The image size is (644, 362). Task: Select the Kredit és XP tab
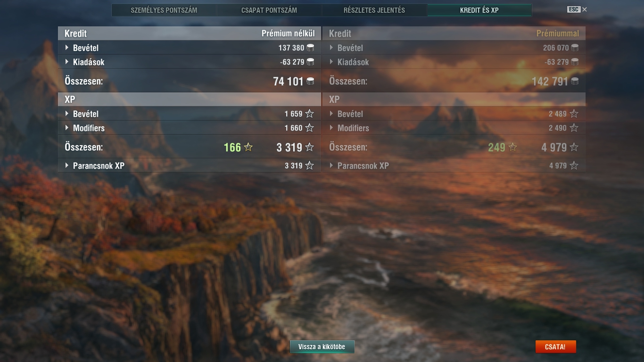click(479, 10)
